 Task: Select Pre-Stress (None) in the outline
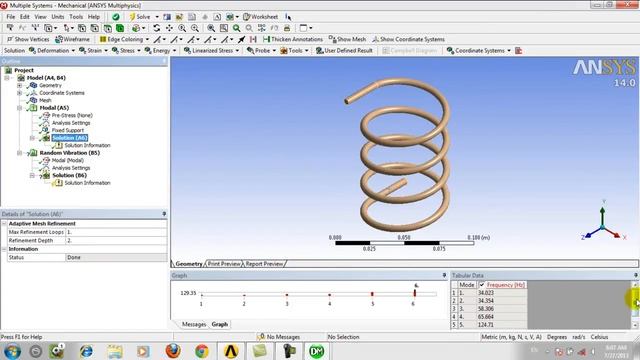pyautogui.click(x=72, y=115)
